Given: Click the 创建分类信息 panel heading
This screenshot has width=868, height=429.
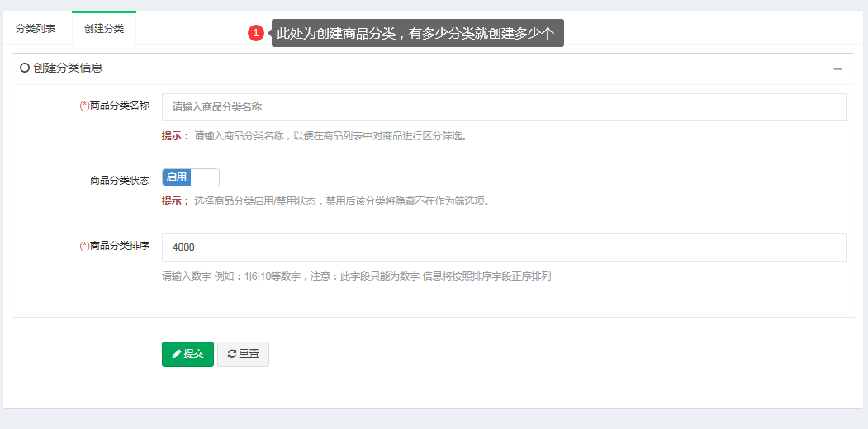Looking at the screenshot, I should [68, 68].
